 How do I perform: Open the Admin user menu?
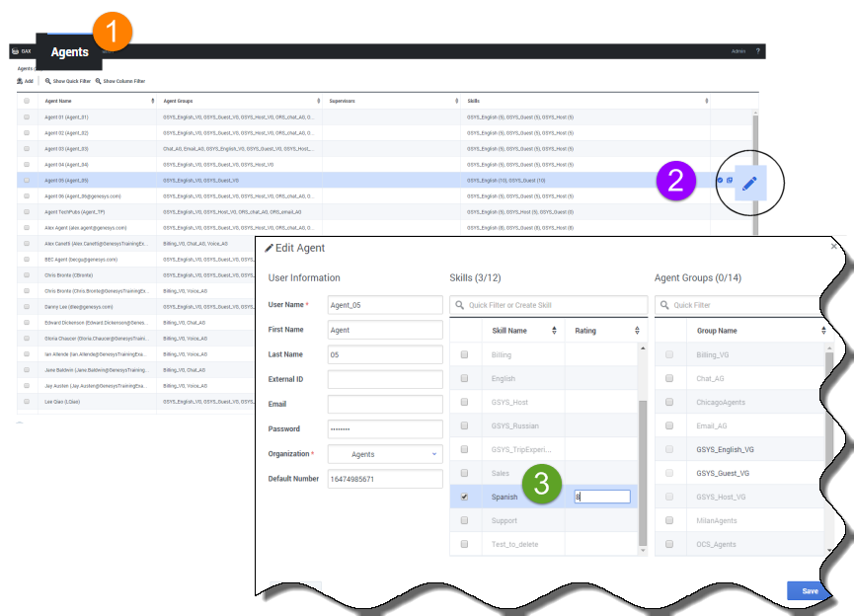pyautogui.click(x=738, y=50)
